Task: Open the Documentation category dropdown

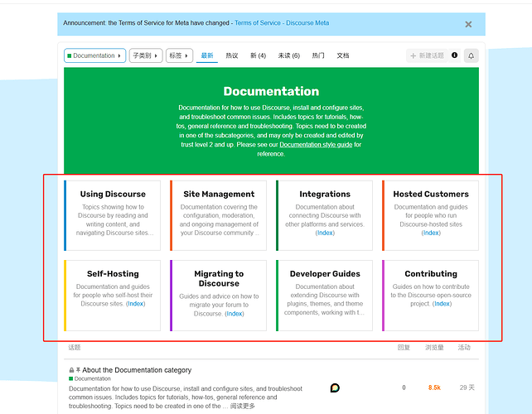Action: click(x=94, y=55)
